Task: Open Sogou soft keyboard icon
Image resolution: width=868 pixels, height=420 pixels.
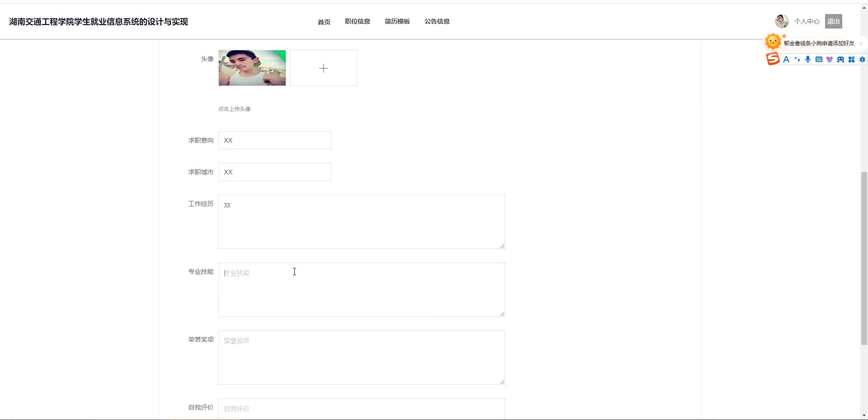Action: pos(819,59)
